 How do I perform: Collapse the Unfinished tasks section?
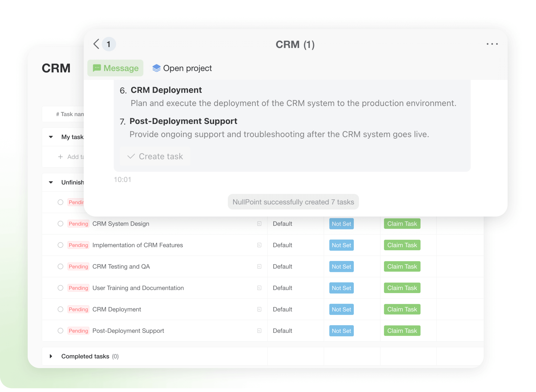tap(50, 182)
